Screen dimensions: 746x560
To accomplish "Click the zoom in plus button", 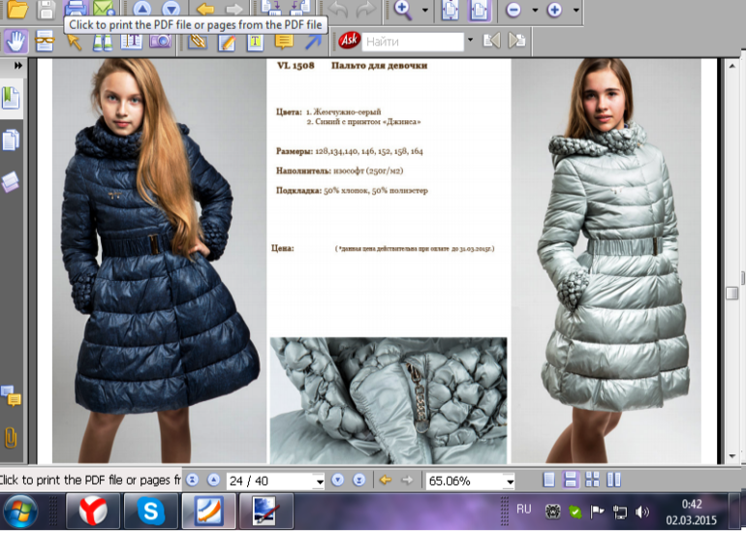I will tap(554, 10).
